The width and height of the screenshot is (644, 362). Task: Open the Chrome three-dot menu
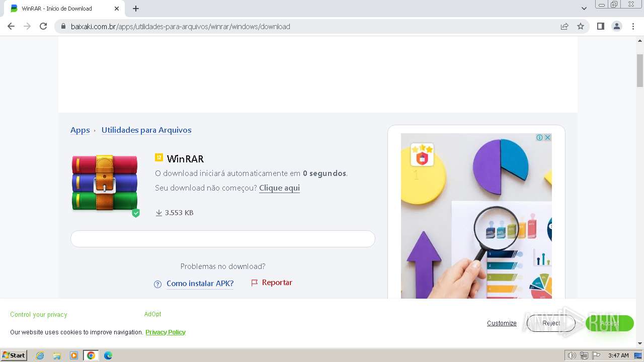click(633, 26)
